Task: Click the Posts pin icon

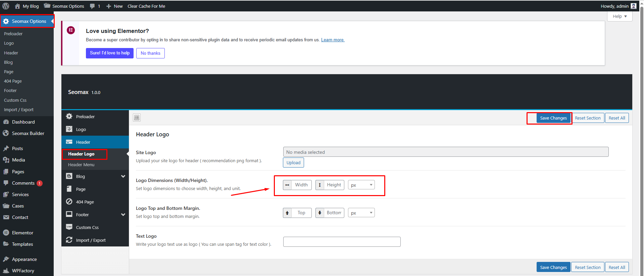Action: [x=6, y=148]
